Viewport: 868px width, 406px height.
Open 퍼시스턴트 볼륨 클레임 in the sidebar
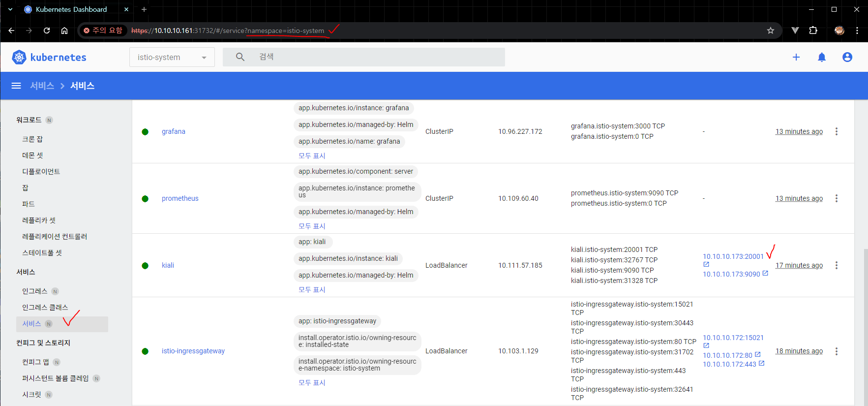(55, 378)
